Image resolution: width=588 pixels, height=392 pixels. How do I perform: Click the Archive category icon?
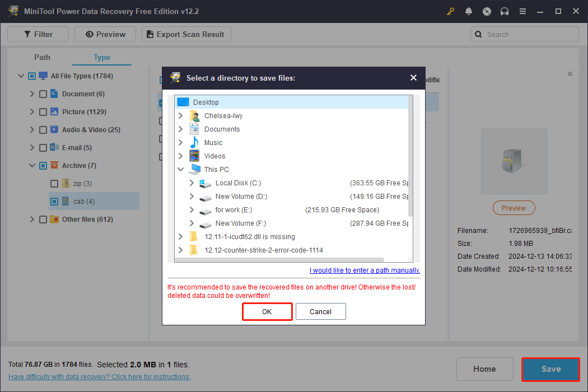pos(54,165)
